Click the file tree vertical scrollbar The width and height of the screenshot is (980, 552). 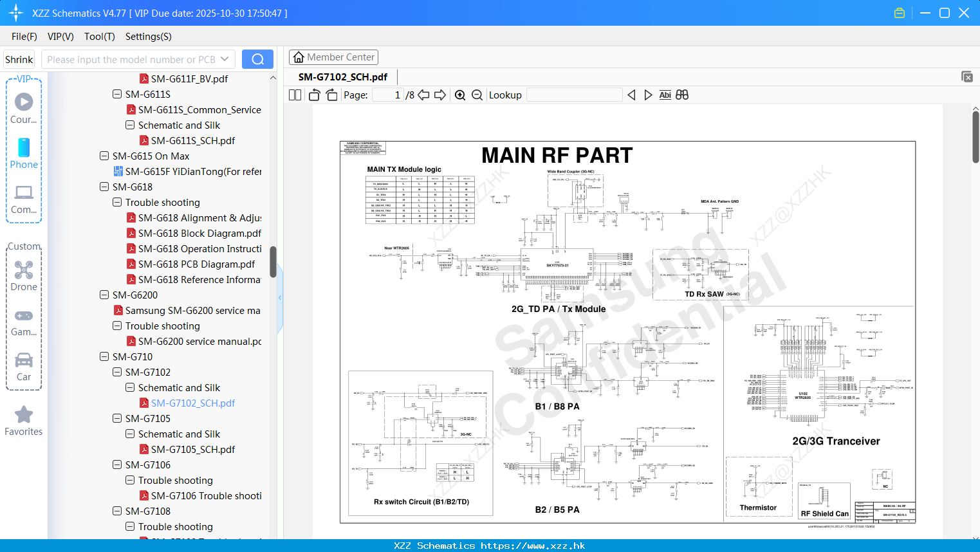click(x=273, y=262)
